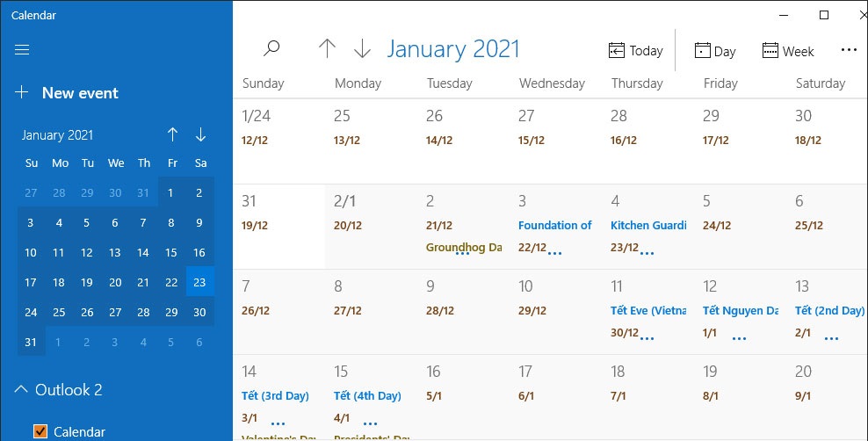Click January 2021 label in mini calendar
Viewport: 868px width, 441px height.
[x=57, y=135]
